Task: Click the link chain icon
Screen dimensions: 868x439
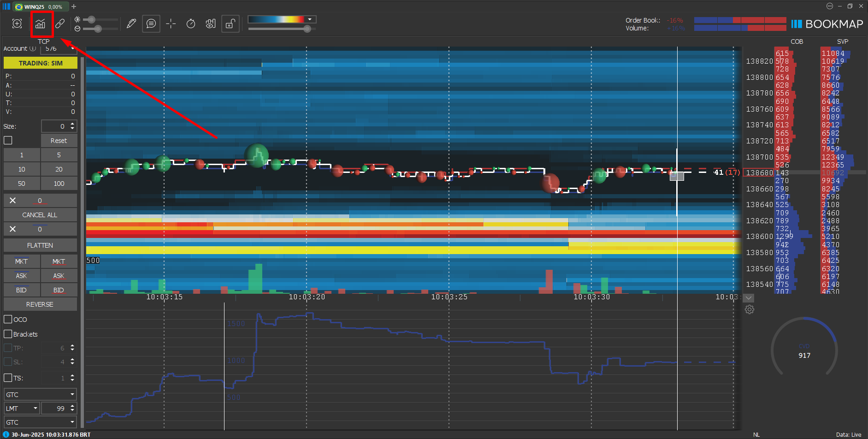Action: click(60, 24)
